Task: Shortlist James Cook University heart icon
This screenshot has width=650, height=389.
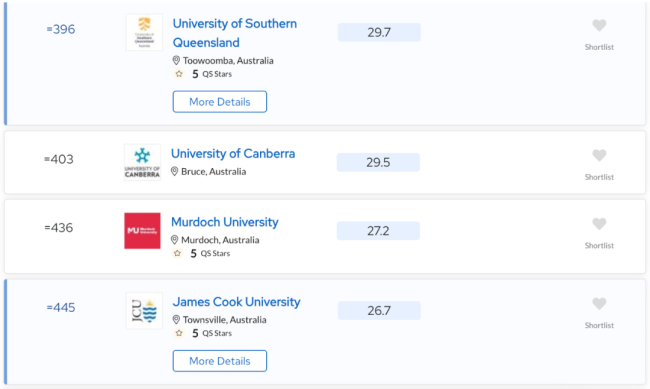Action: pos(599,304)
